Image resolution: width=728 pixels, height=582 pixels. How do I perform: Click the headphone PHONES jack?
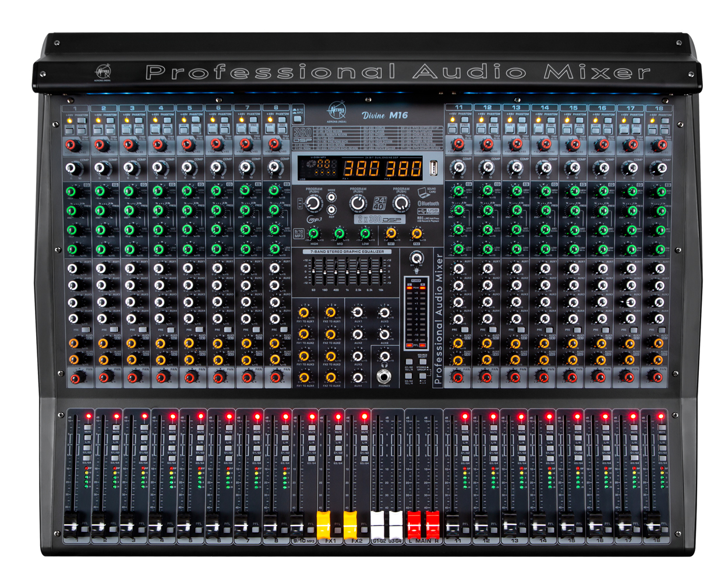[x=384, y=376]
